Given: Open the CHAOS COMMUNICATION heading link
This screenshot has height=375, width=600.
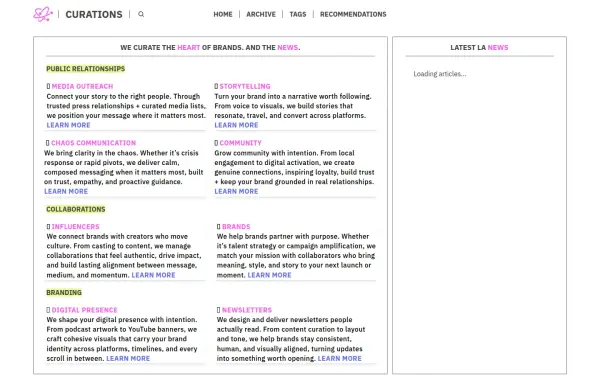Looking at the screenshot, I should pyautogui.click(x=93, y=143).
